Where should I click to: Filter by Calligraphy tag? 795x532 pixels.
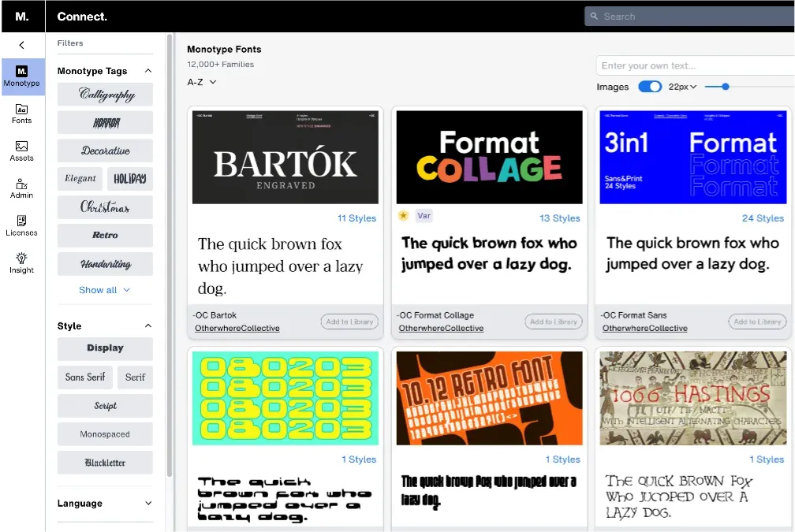pyautogui.click(x=105, y=95)
